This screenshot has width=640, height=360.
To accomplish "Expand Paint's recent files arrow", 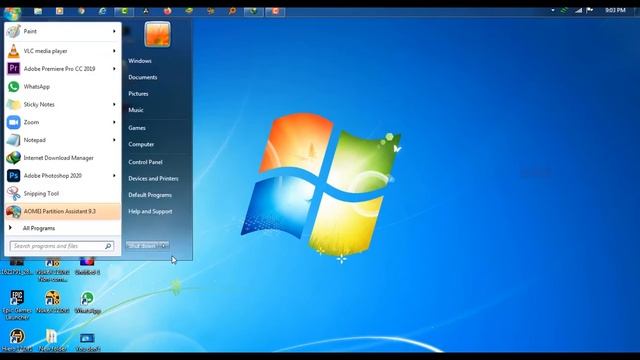I will coord(114,31).
